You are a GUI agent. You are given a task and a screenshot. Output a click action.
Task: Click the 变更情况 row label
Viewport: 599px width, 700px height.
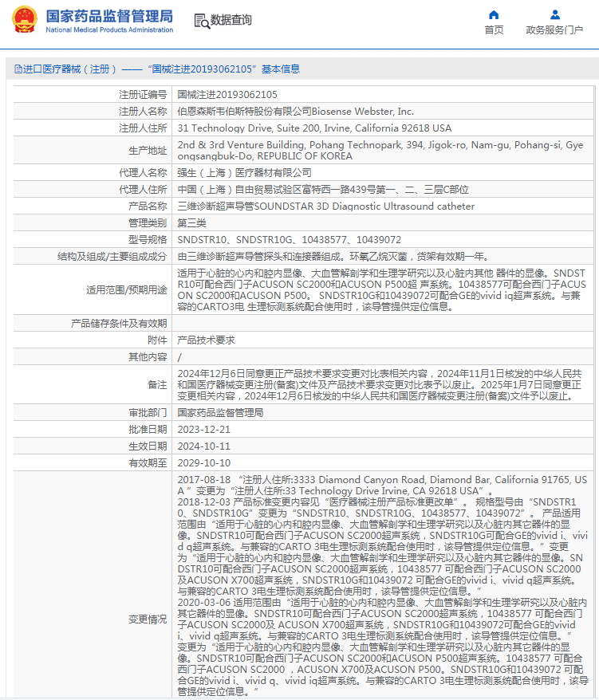pyautogui.click(x=148, y=619)
